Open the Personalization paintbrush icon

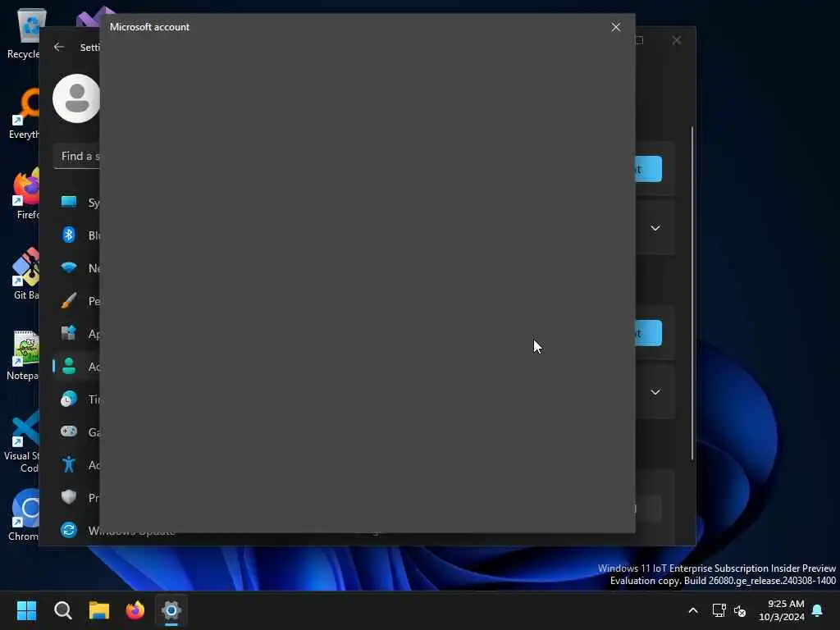(69, 300)
